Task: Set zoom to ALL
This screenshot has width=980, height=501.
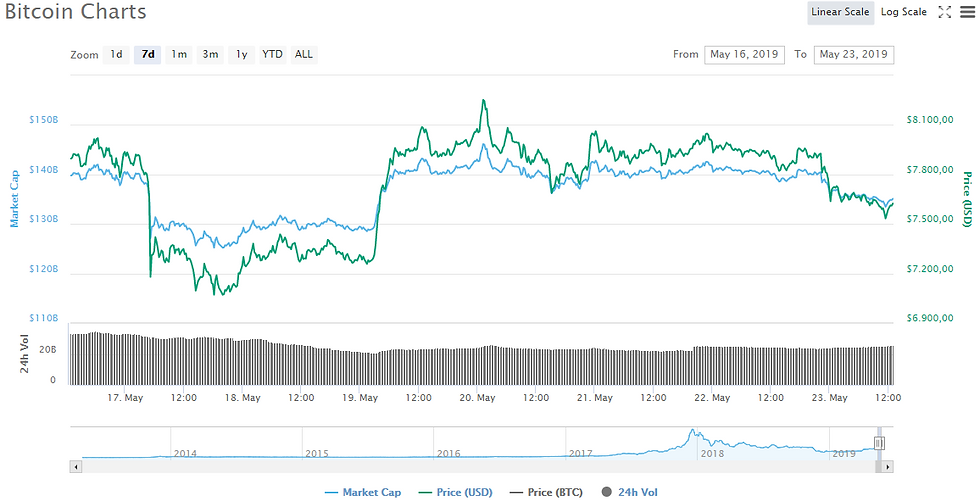Action: pyautogui.click(x=304, y=54)
